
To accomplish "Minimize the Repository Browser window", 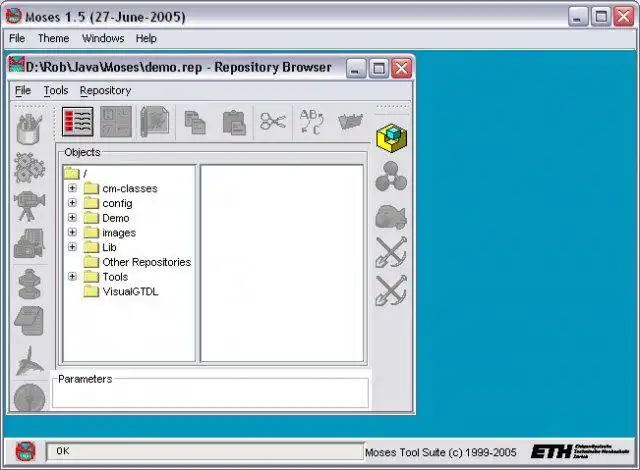I will point(356,68).
